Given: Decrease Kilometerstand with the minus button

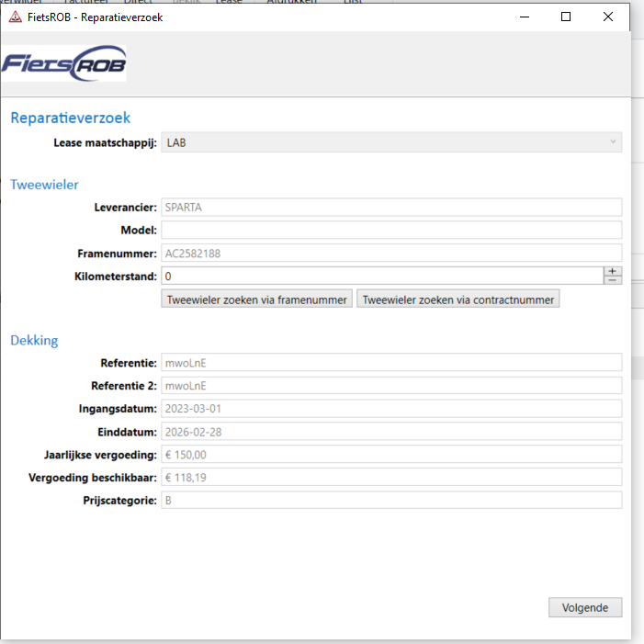Looking at the screenshot, I should tap(613, 280).
